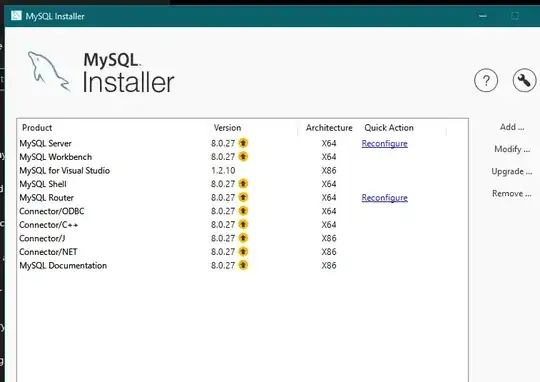This screenshot has height=382, width=540.
Task: Sort by the Architecture column header
Action: point(329,128)
